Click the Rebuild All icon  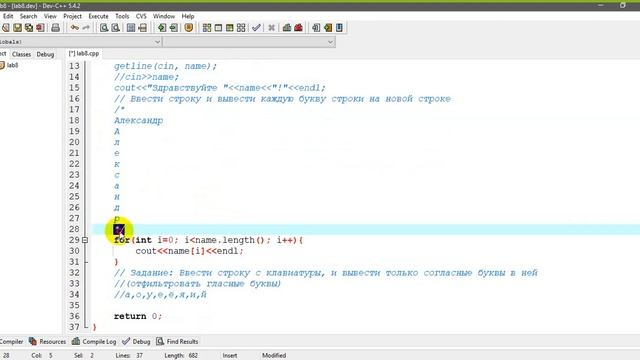241,28
